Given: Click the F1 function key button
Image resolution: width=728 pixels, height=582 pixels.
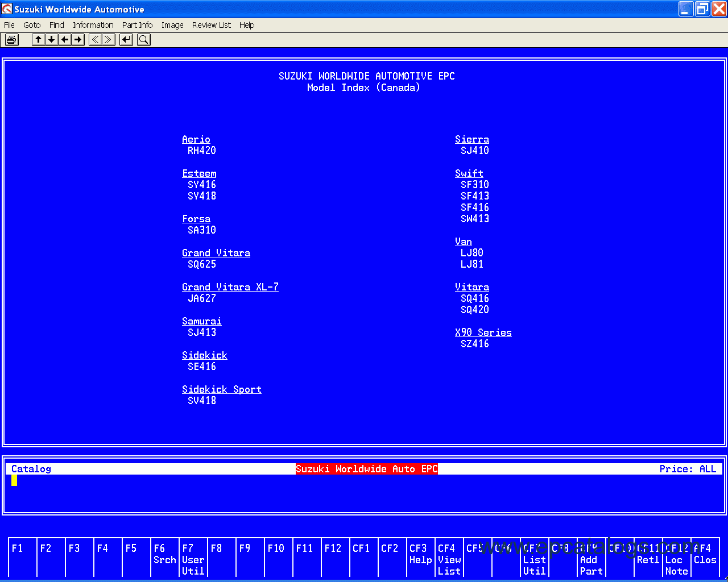Looking at the screenshot, I should click(x=23, y=558).
